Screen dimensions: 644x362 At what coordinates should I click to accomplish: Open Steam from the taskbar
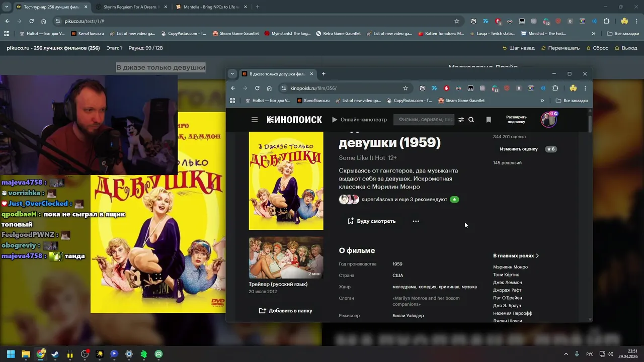[x=55, y=354]
